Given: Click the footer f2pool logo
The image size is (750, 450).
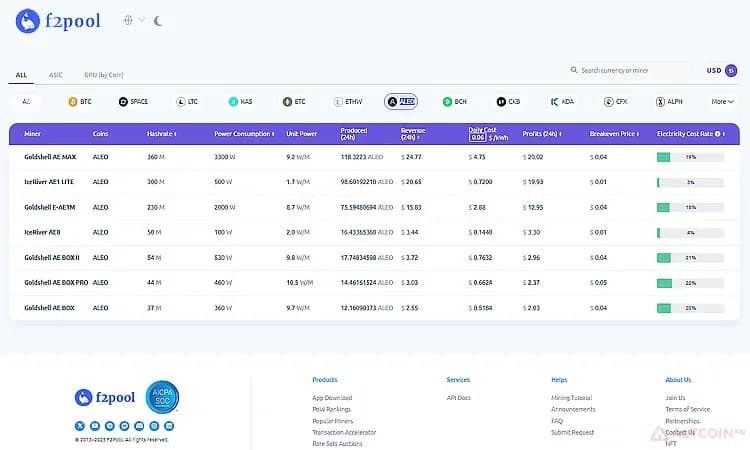Looking at the screenshot, I should coord(105,397).
